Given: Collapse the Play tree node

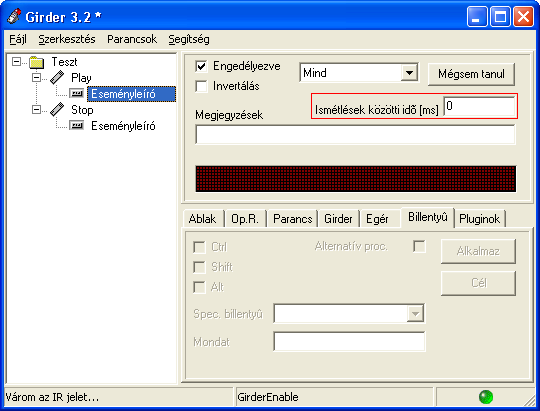Looking at the screenshot, I should (36, 78).
